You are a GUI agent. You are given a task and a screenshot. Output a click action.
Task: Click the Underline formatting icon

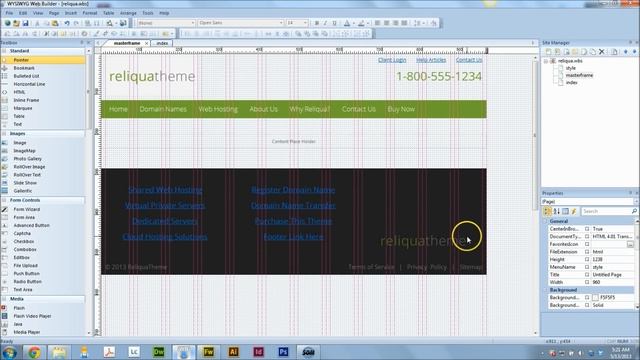(334, 23)
